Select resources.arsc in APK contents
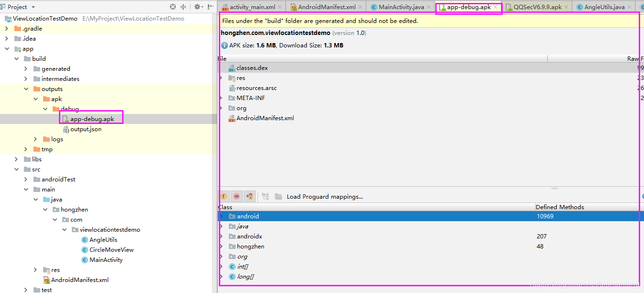 tap(257, 88)
